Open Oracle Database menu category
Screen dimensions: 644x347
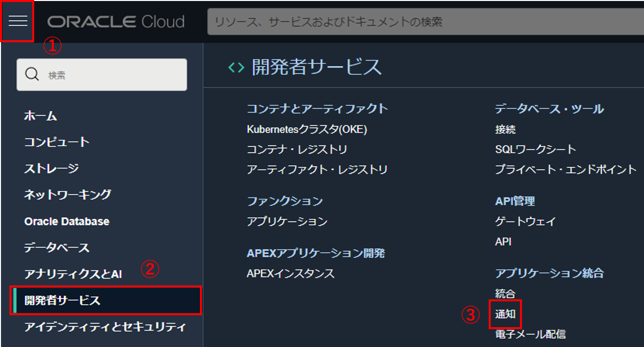click(66, 221)
